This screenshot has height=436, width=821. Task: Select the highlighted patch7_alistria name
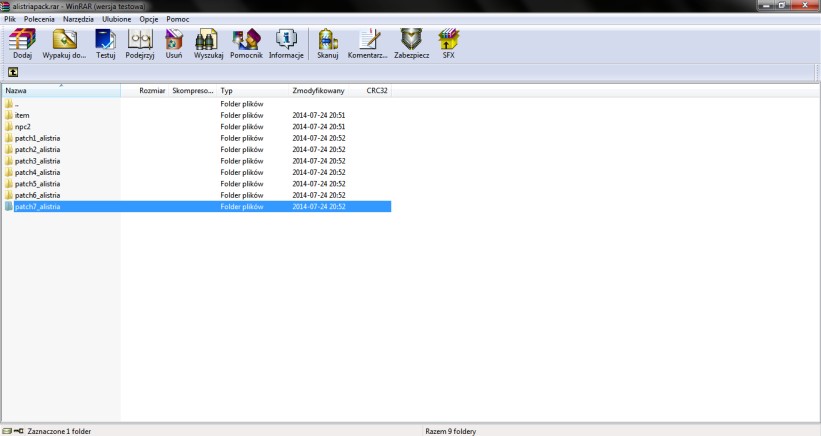(x=37, y=207)
